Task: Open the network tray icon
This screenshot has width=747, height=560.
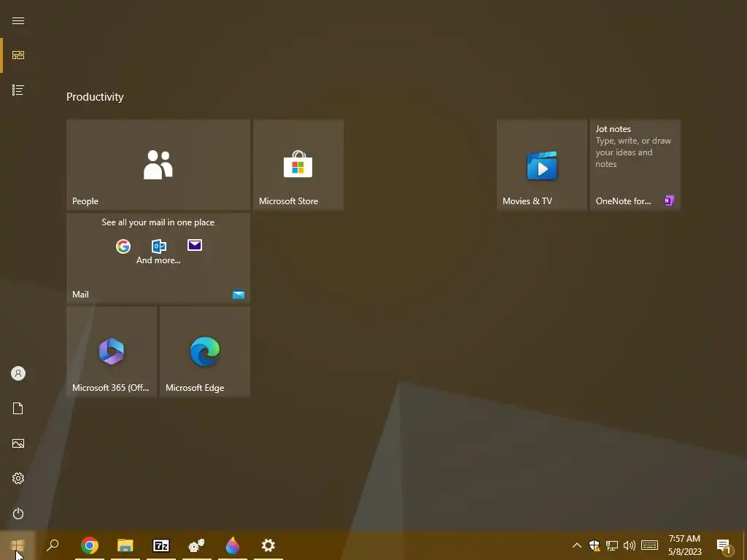Action: coord(612,545)
